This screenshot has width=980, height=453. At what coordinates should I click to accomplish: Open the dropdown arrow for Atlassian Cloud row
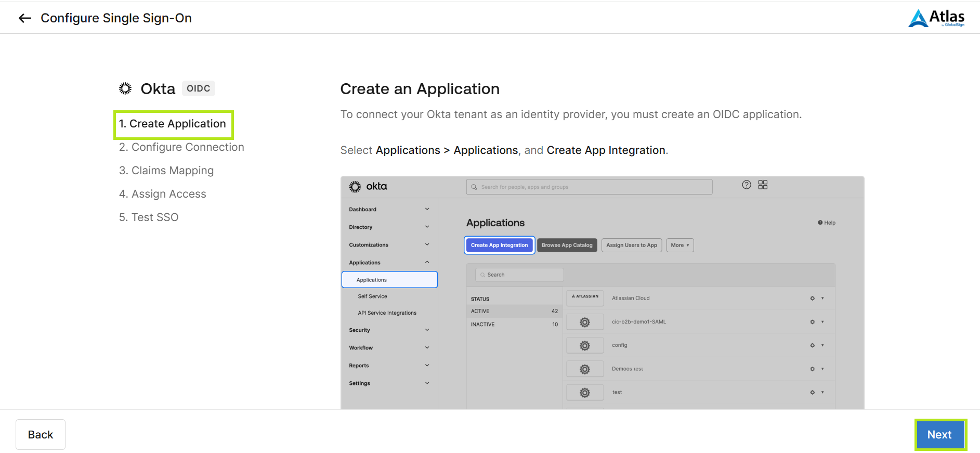click(x=822, y=298)
